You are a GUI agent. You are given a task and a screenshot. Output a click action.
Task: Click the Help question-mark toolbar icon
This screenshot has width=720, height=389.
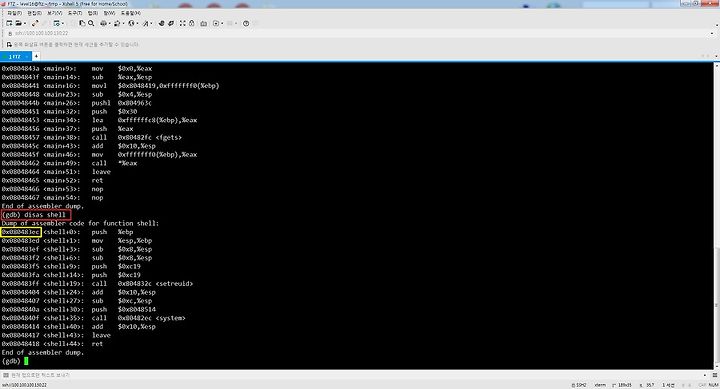coord(246,23)
